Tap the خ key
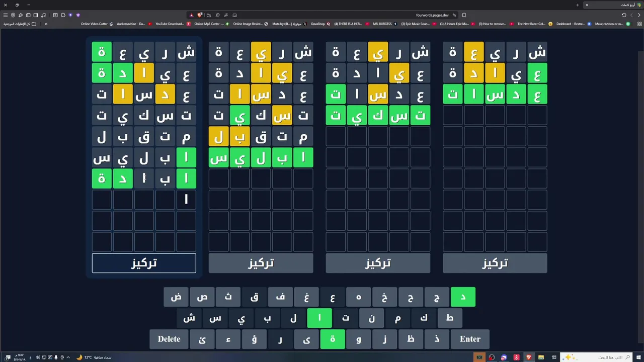644x362 pixels. 384,297
